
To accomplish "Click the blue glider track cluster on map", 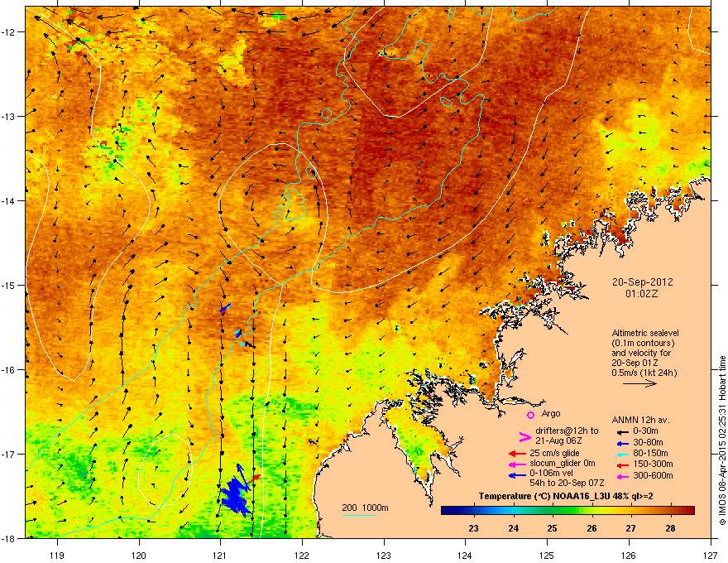I will click(237, 496).
